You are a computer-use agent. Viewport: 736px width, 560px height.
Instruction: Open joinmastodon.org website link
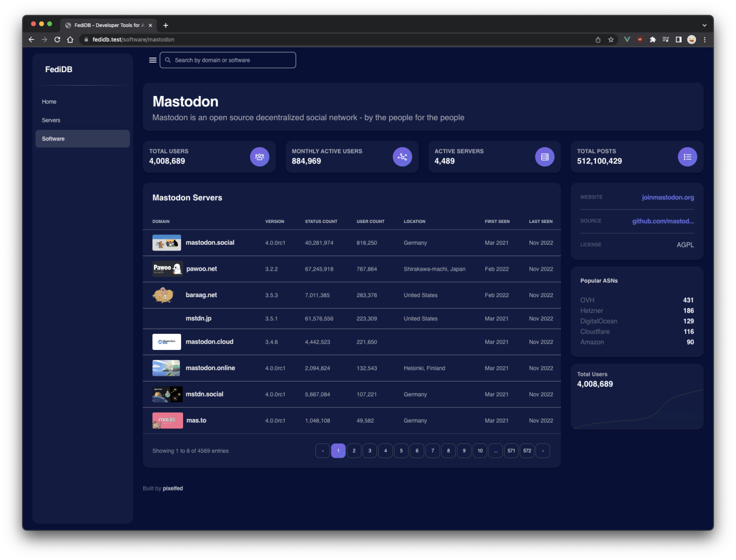(668, 198)
